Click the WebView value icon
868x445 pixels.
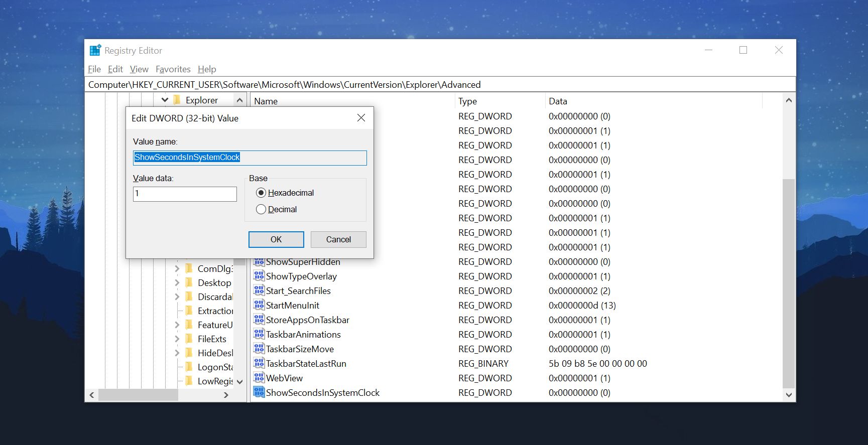[259, 378]
